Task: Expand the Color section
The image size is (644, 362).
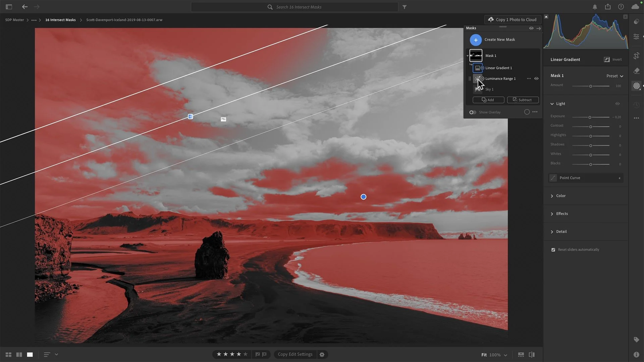Action: pos(560,196)
